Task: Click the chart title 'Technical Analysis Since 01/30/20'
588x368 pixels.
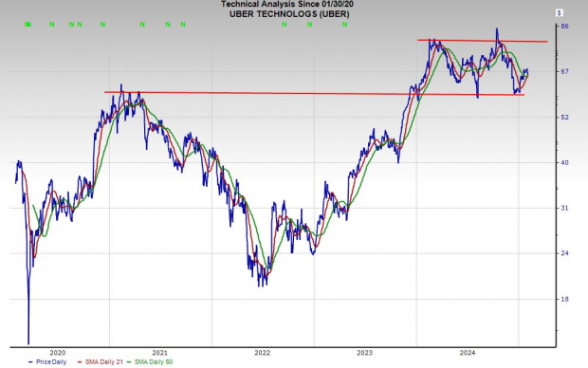Action: [x=286, y=4]
